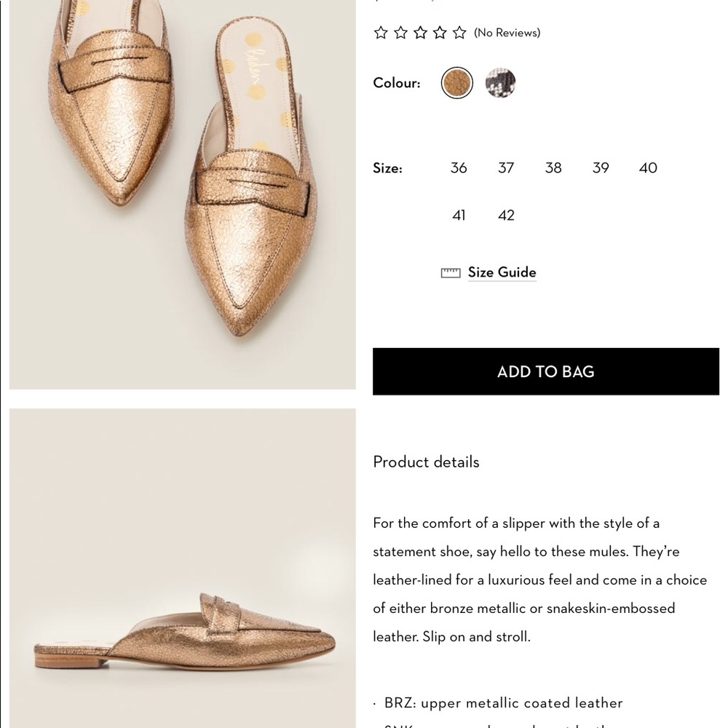Rate the product four stars

pos(439,32)
